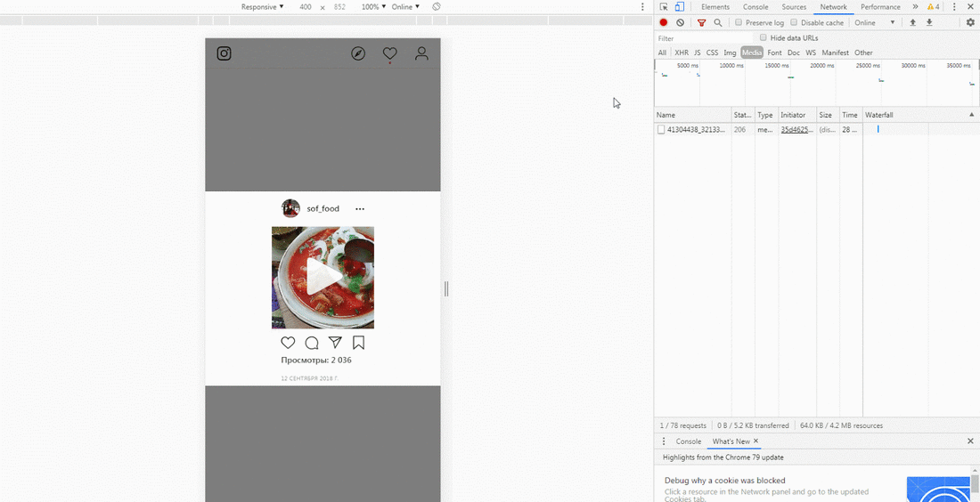The width and height of the screenshot is (980, 502).
Task: Open the Responsive device dropdown
Action: pyautogui.click(x=263, y=7)
